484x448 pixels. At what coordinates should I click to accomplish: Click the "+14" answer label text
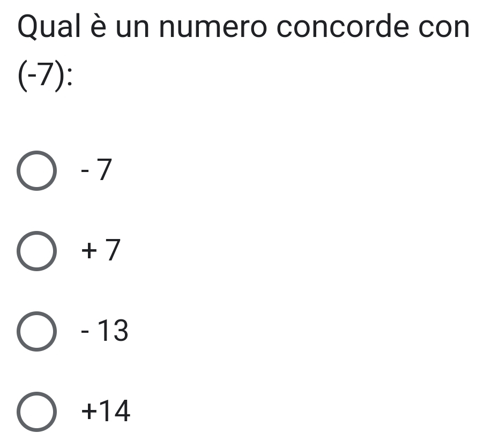[x=105, y=412]
